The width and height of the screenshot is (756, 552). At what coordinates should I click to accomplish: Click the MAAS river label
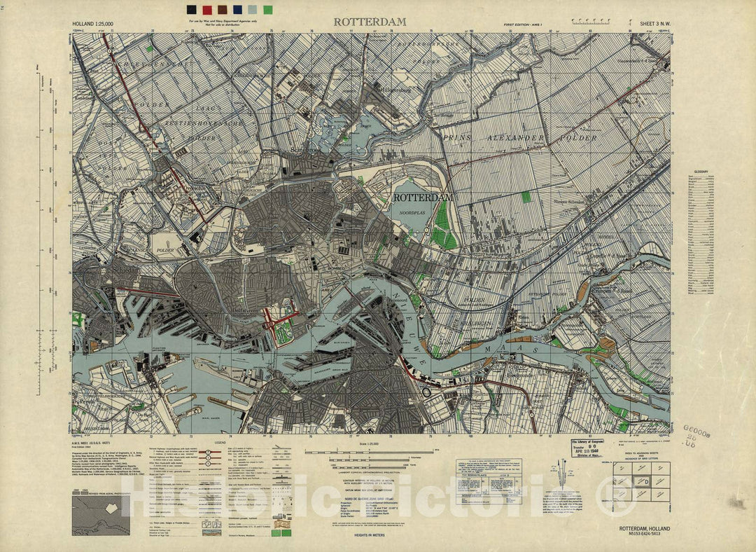pos(512,349)
